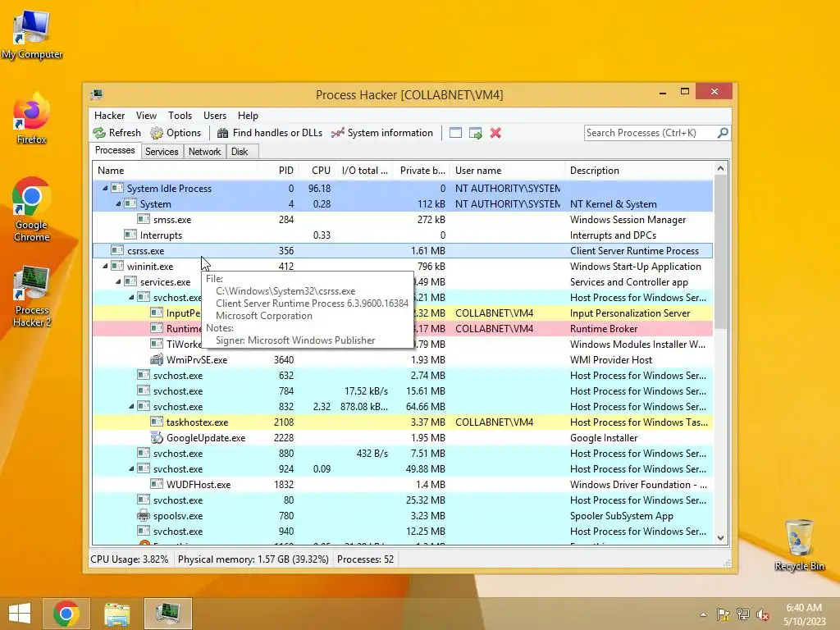Open Google Chrome desktop shortcut

[x=32, y=209]
